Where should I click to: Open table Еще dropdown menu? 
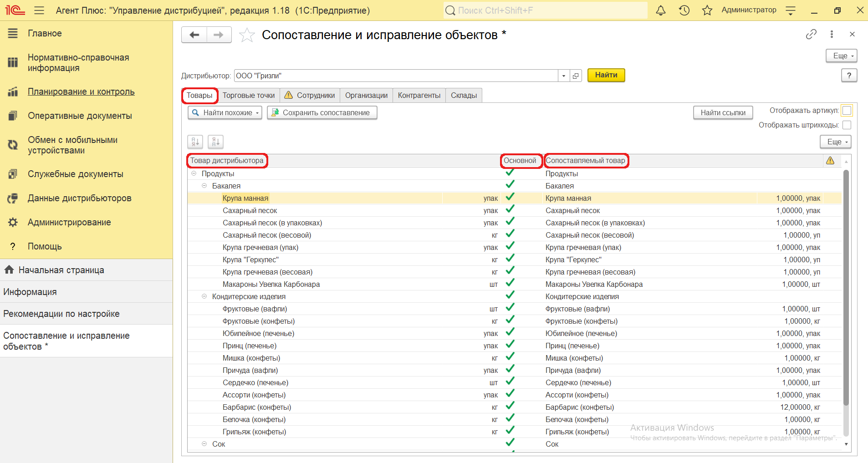click(836, 142)
